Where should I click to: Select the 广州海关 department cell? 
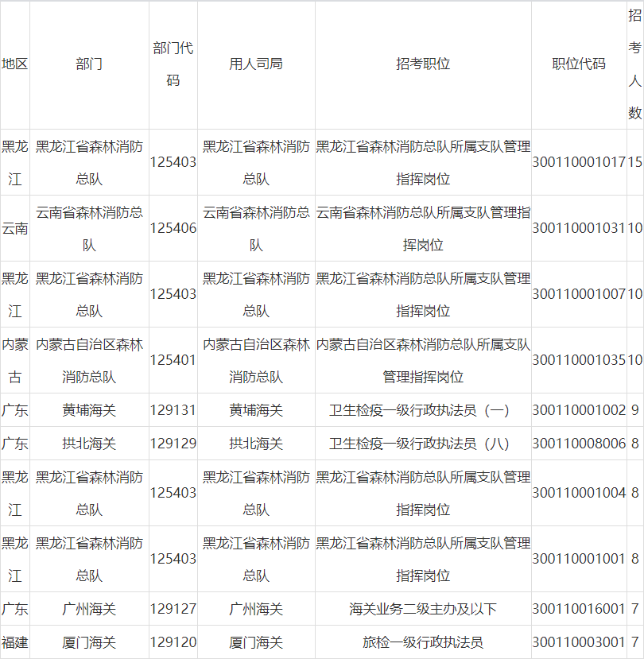click(87, 609)
